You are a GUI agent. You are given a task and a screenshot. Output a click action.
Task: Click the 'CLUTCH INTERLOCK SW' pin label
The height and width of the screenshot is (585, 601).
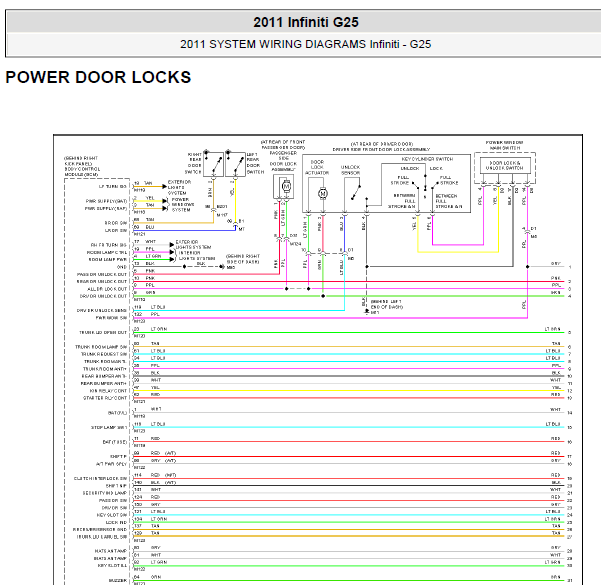[100, 478]
